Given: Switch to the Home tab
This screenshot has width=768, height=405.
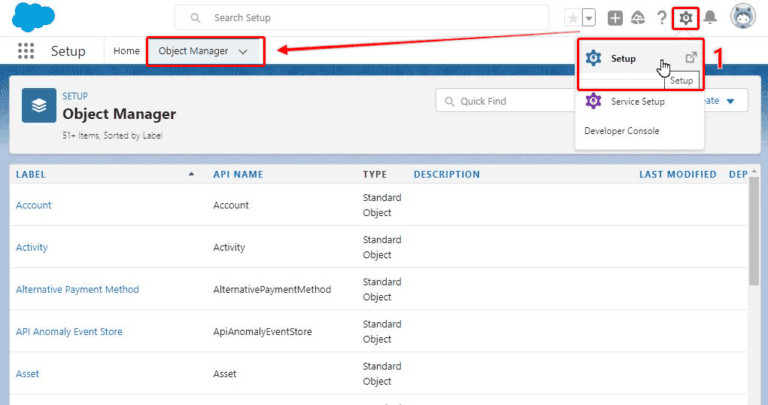Looking at the screenshot, I should (126, 51).
